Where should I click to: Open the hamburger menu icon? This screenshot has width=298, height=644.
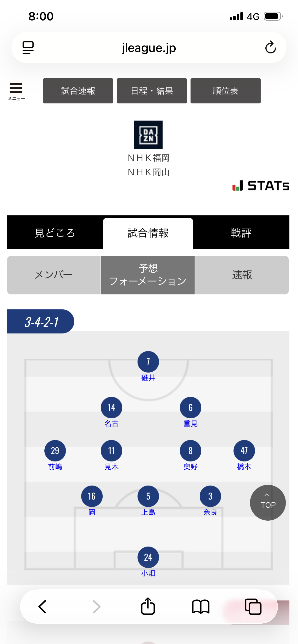(16, 91)
